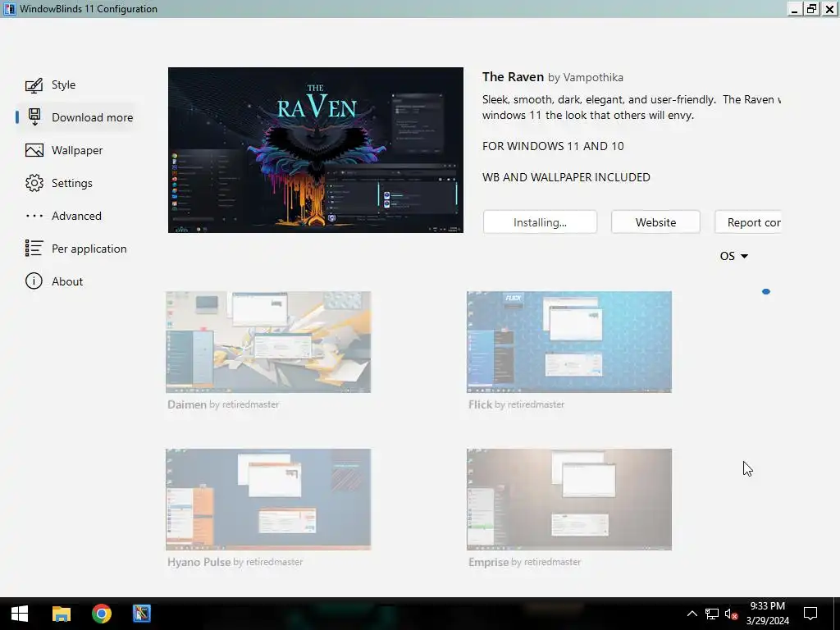Click the Style pencil-monitor icon in sidebar
This screenshot has width=840, height=630.
click(x=34, y=85)
